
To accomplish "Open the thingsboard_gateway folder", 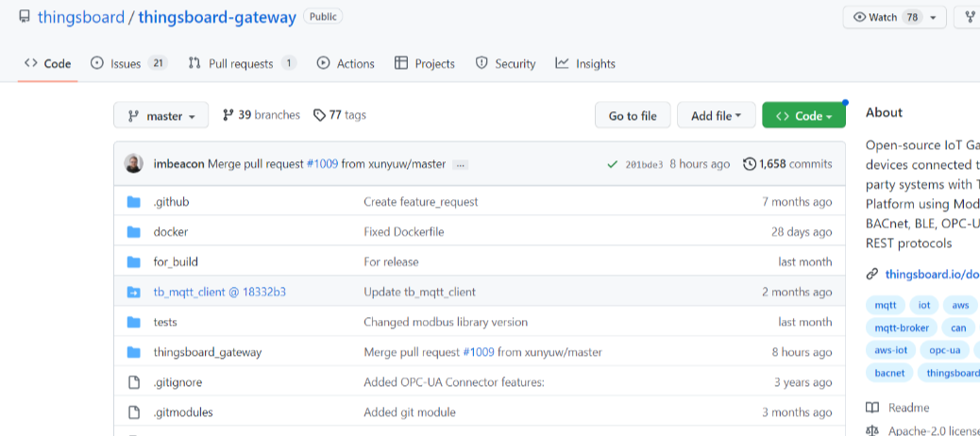I will pos(208,352).
